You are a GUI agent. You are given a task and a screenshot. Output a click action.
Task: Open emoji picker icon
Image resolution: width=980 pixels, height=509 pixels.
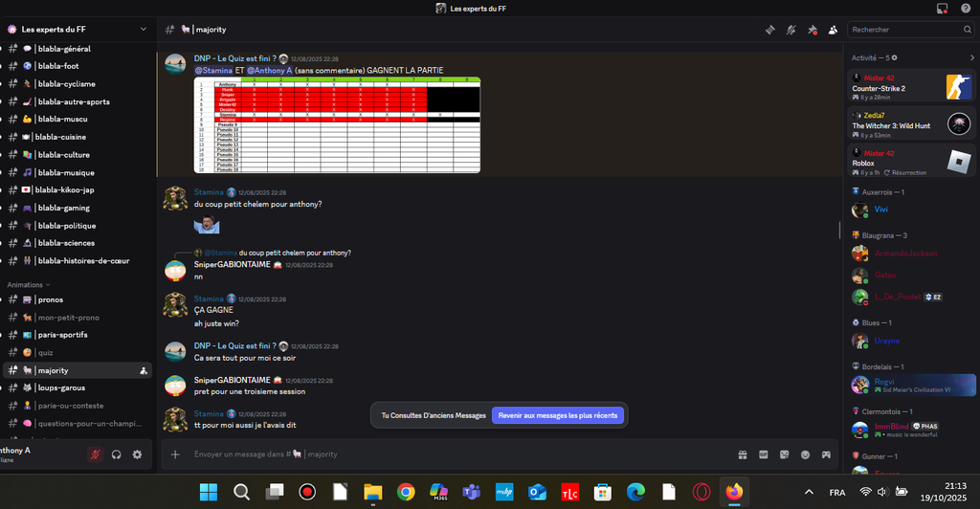[805, 454]
